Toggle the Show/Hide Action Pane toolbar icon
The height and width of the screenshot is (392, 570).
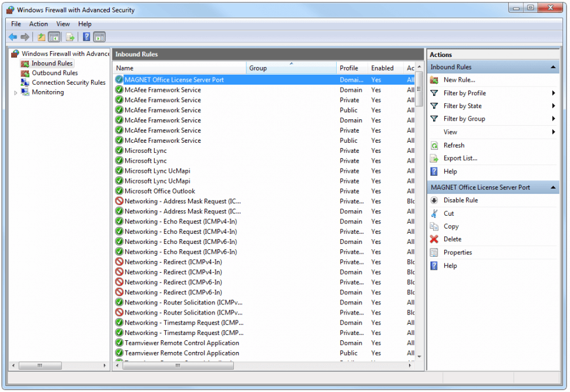pos(99,37)
